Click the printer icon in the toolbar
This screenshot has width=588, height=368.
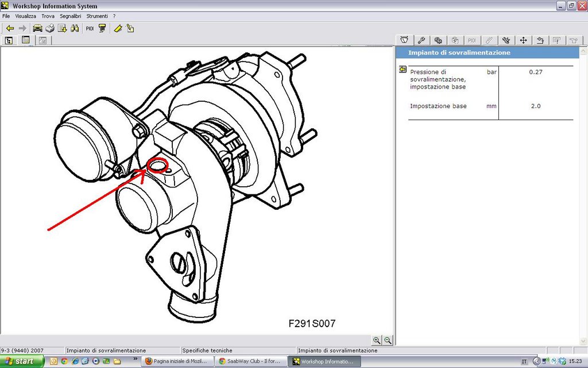click(50, 28)
